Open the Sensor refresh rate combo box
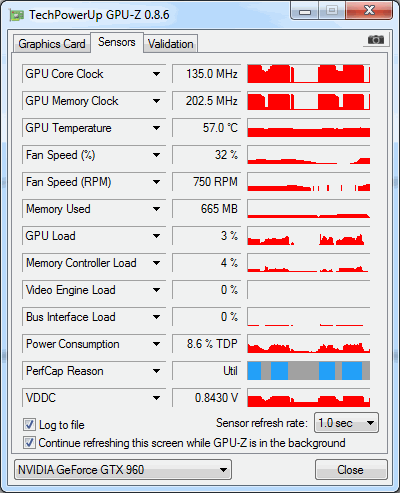Viewport: 400px width, 493px height. coord(346,423)
